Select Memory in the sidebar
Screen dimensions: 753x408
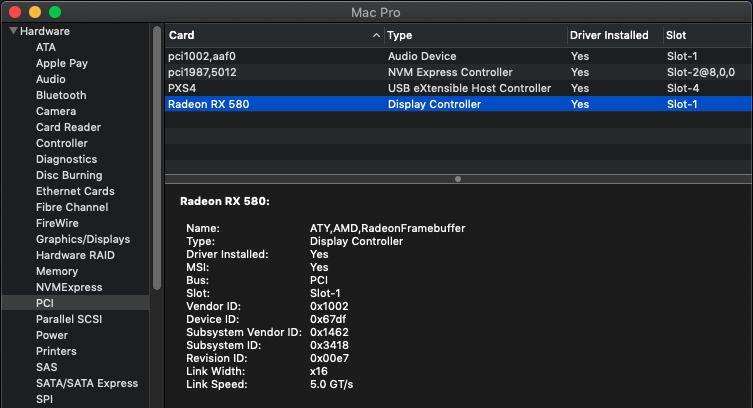(56, 271)
